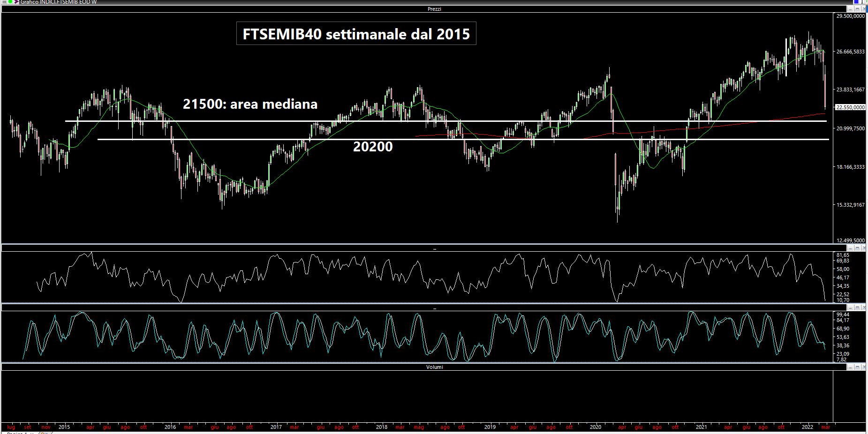This screenshot has width=868, height=434.
Task: Click the 15.332,9167 price axis value
Action: point(850,205)
